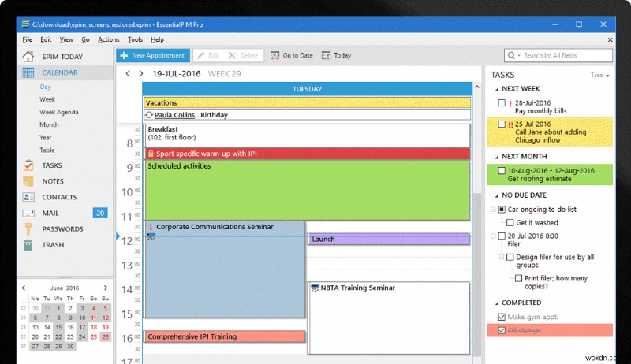631x364 pixels.
Task: Check the Get roofing estimate task
Action: 502,171
